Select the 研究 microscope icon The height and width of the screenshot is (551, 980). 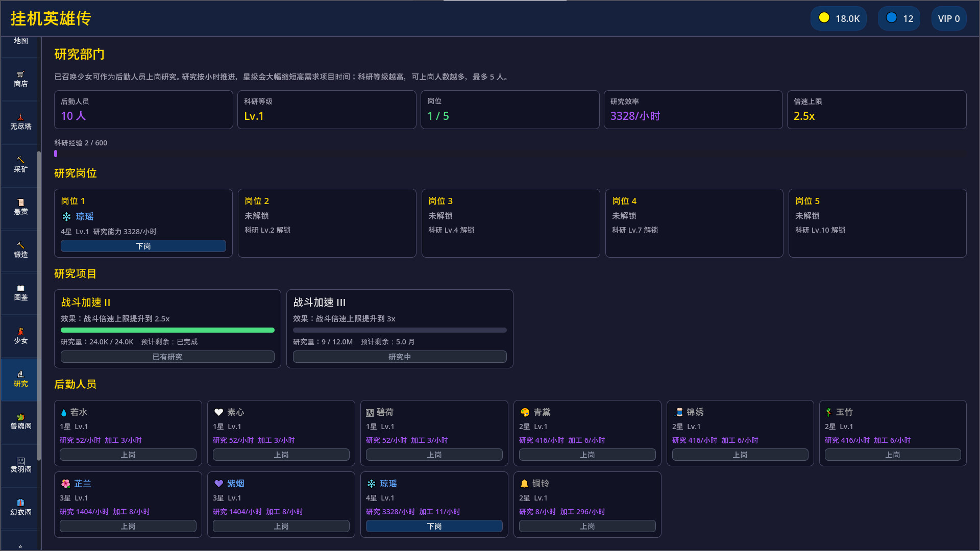[20, 374]
